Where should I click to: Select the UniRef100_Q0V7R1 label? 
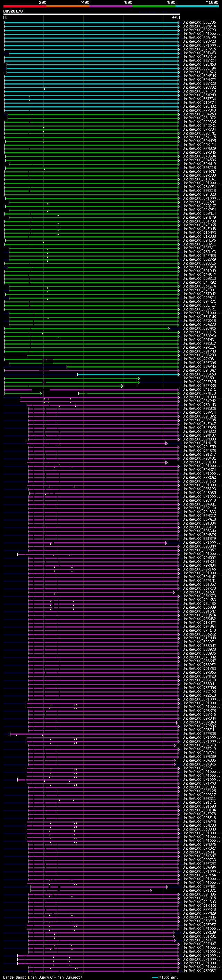point(199,309)
